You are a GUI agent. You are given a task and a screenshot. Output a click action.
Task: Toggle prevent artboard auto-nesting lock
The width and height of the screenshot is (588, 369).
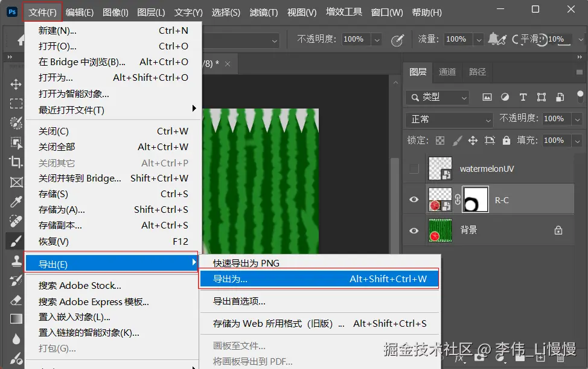[490, 140]
